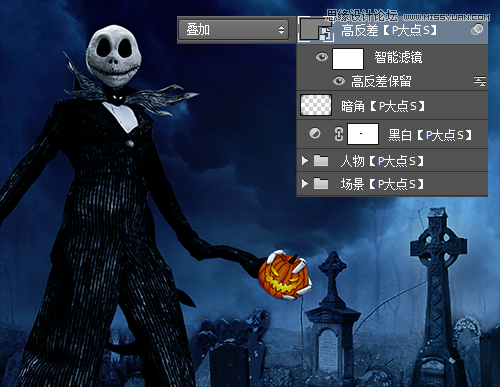This screenshot has height=387, width=500.
Task: Toggle visibility of 高反差保留 filter
Action: coord(339,81)
